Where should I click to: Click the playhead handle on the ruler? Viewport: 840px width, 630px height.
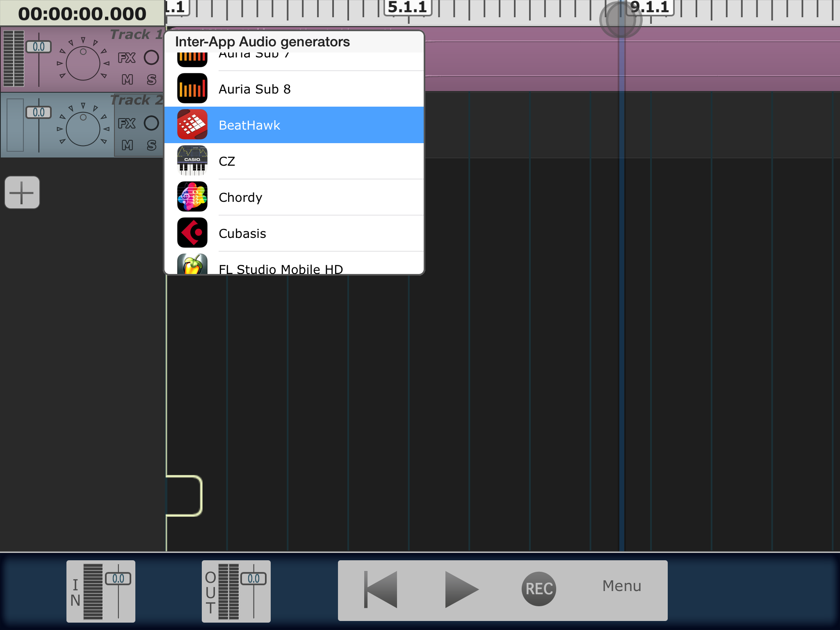pos(621,19)
